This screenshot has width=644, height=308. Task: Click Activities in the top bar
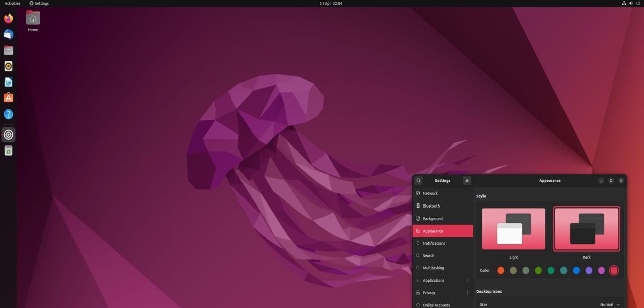point(12,3)
